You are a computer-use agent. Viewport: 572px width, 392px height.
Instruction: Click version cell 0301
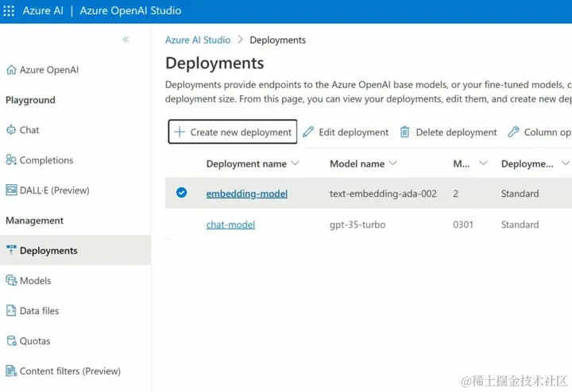[x=463, y=225]
